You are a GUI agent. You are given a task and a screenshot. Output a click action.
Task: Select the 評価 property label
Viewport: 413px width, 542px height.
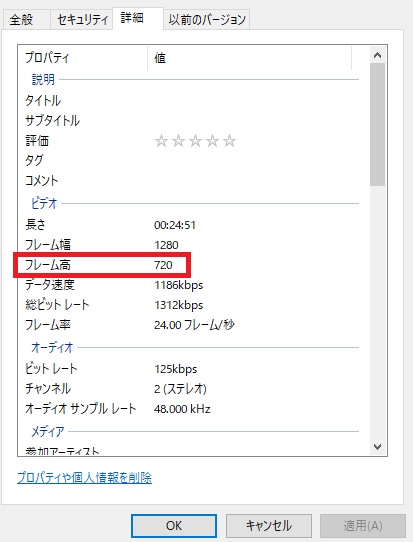[x=37, y=141]
